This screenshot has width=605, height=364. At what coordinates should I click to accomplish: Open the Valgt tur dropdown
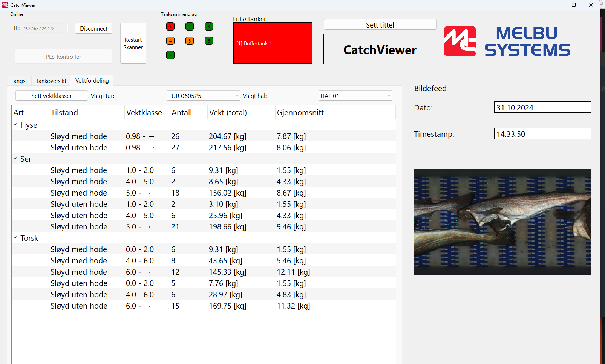point(203,96)
